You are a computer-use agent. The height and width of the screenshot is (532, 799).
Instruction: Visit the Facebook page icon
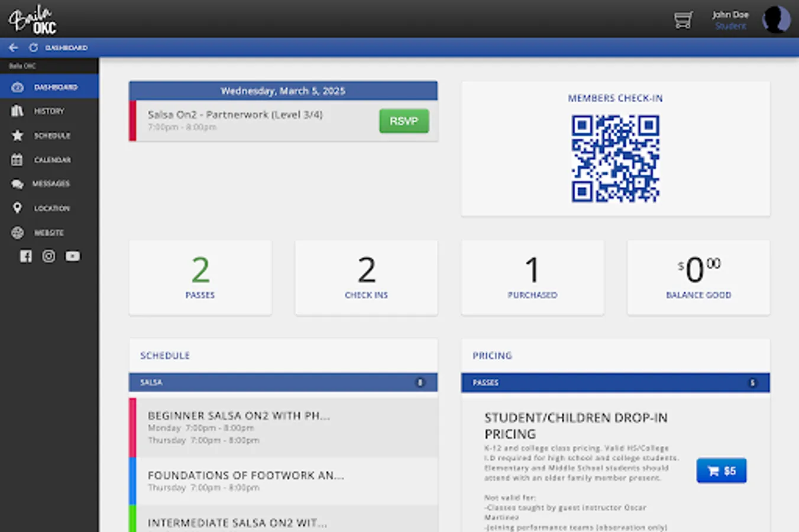coord(25,256)
